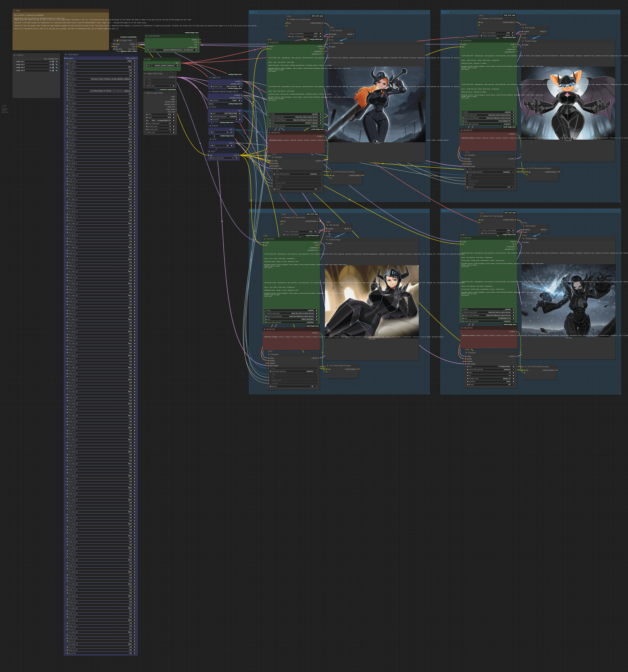Click the seed field in SEED node
628x672 pixels.
[226, 113]
